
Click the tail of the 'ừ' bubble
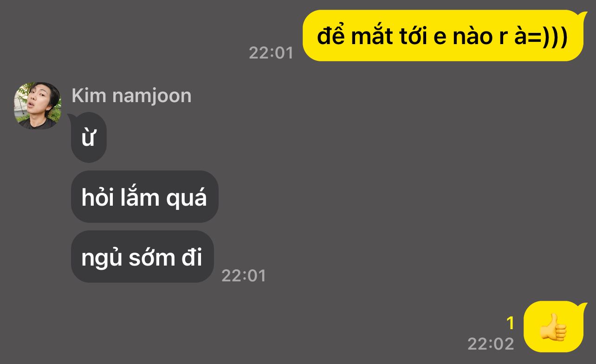(72, 116)
